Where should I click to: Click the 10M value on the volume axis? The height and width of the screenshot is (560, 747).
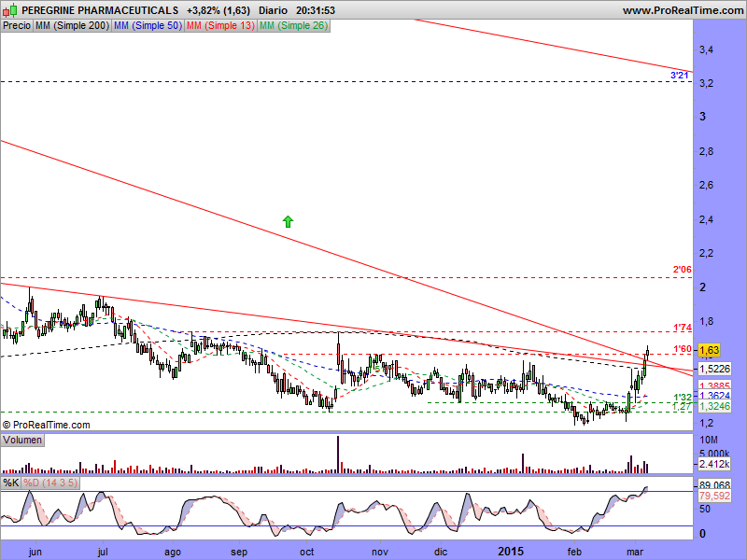709,440
